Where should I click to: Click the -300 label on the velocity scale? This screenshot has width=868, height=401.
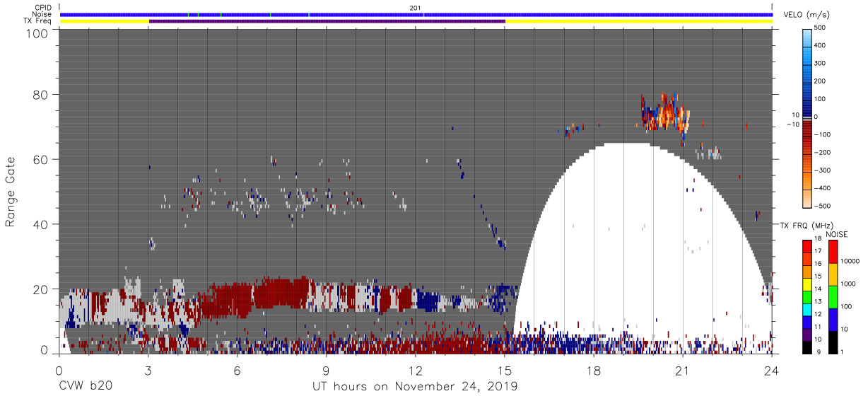click(x=821, y=170)
